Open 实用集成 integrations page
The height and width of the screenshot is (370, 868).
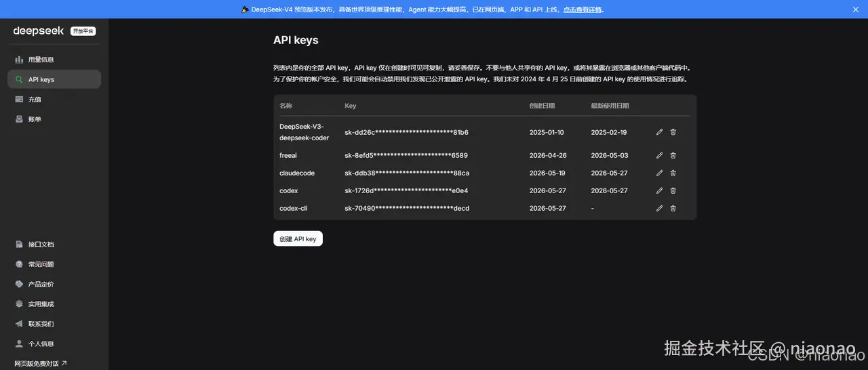coord(54,304)
